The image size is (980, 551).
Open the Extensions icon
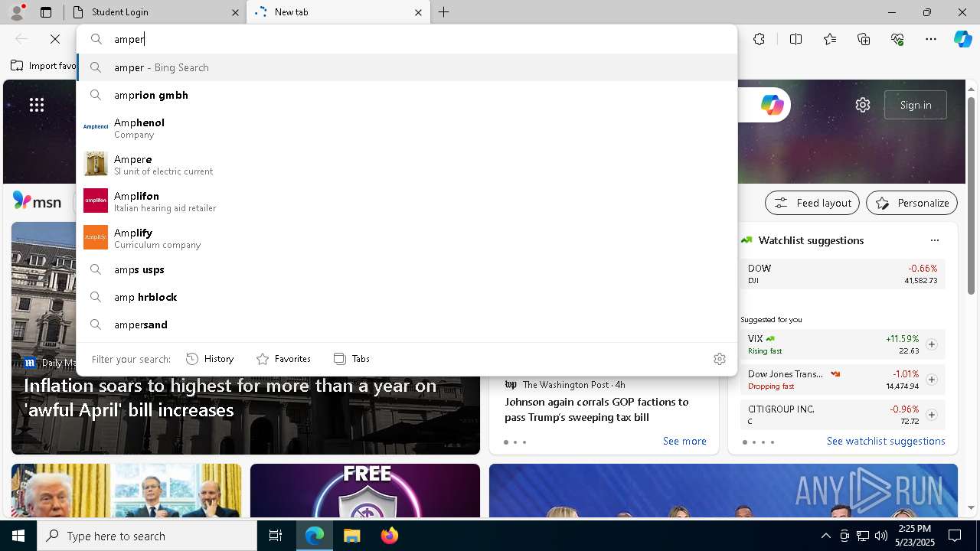point(759,39)
